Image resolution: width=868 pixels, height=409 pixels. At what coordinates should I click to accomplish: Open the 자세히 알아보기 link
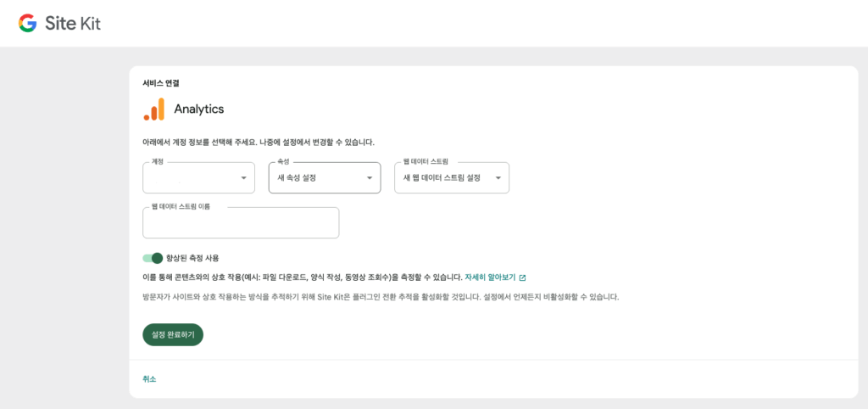490,277
